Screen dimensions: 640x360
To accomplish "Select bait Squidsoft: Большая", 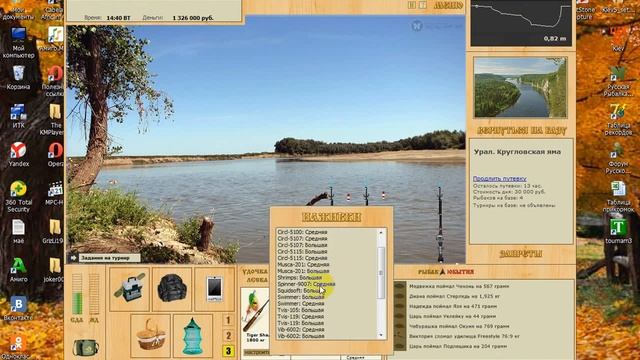I will pos(301,291).
